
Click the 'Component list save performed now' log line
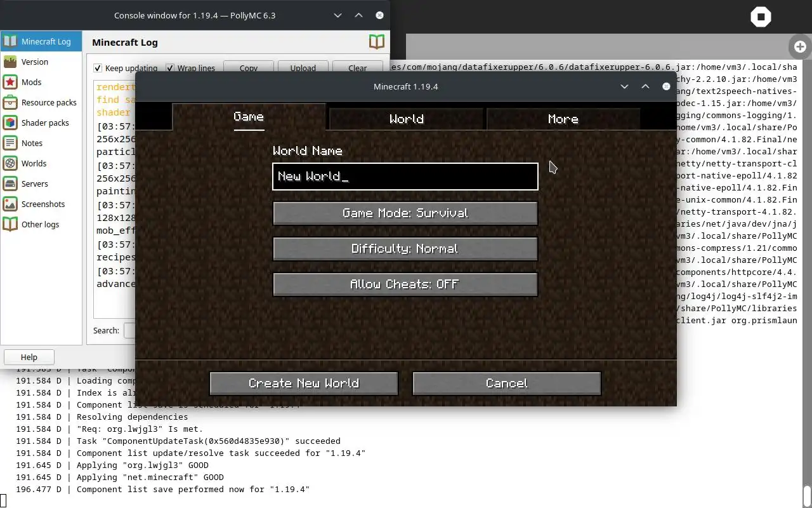162,490
